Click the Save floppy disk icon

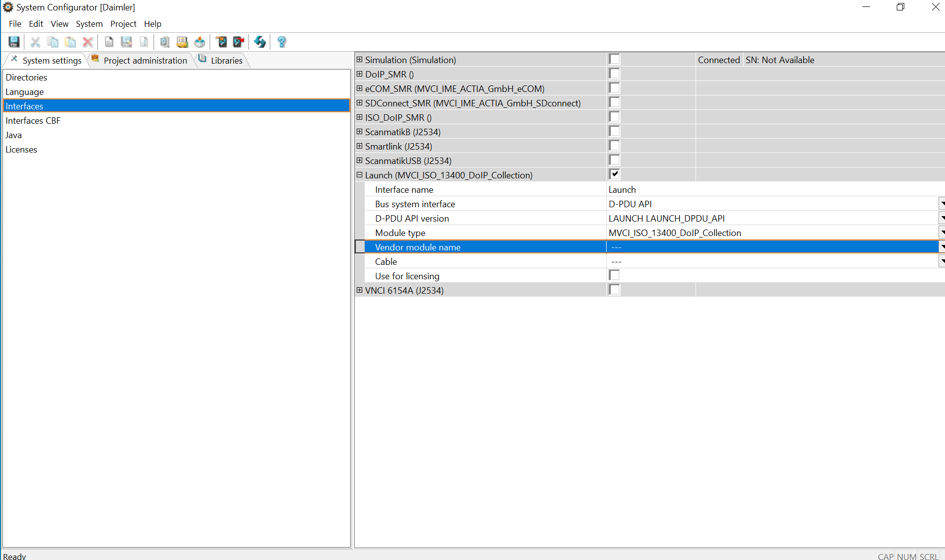pyautogui.click(x=14, y=42)
